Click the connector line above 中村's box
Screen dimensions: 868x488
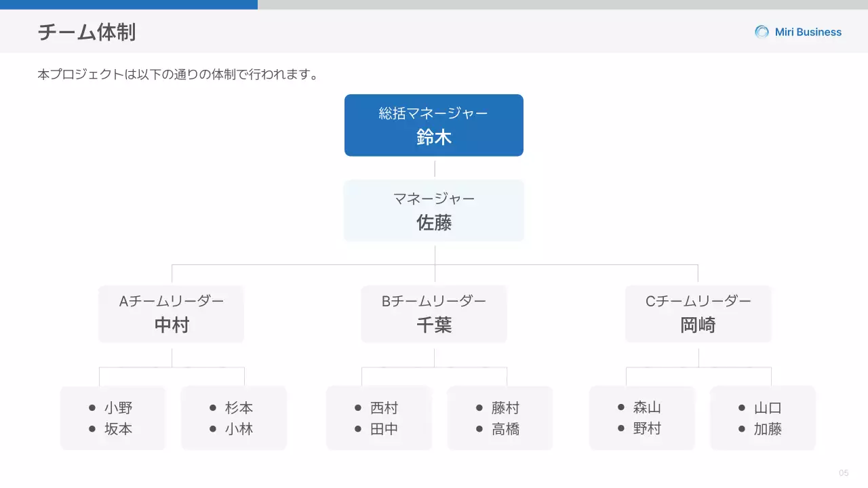(x=172, y=274)
